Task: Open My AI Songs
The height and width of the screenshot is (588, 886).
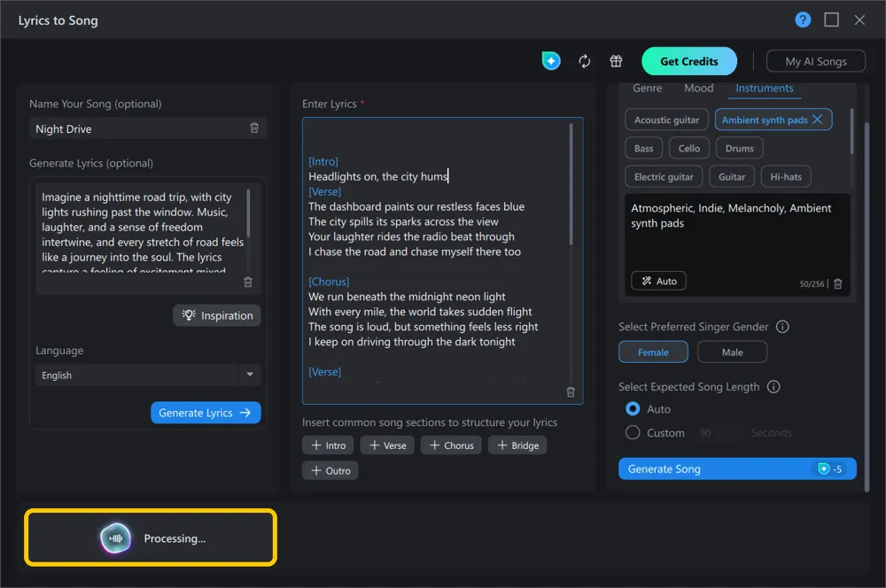Action: [815, 61]
